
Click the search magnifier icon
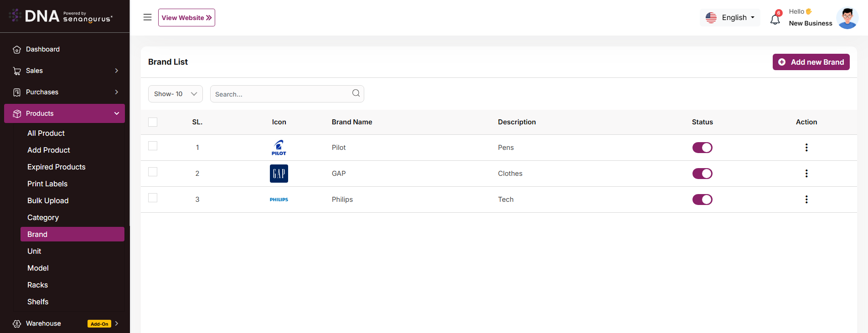click(x=356, y=93)
